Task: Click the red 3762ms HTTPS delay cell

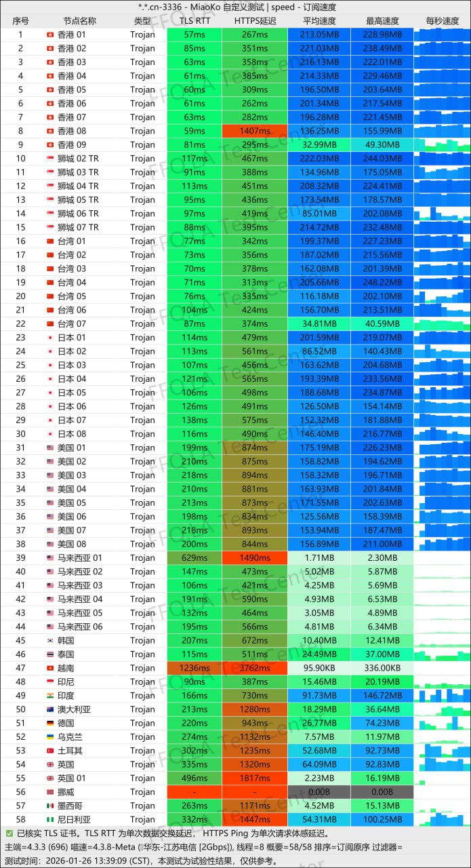Action: click(x=255, y=668)
